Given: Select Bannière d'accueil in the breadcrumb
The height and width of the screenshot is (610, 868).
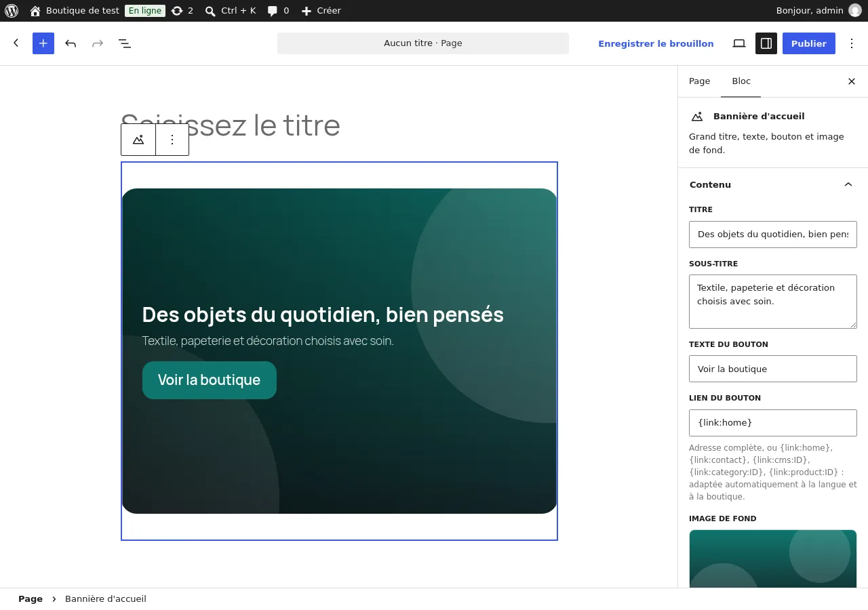Looking at the screenshot, I should (106, 599).
